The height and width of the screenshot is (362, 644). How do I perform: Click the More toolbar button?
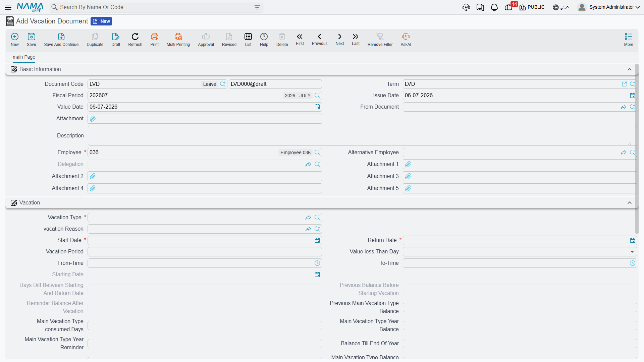(628, 40)
